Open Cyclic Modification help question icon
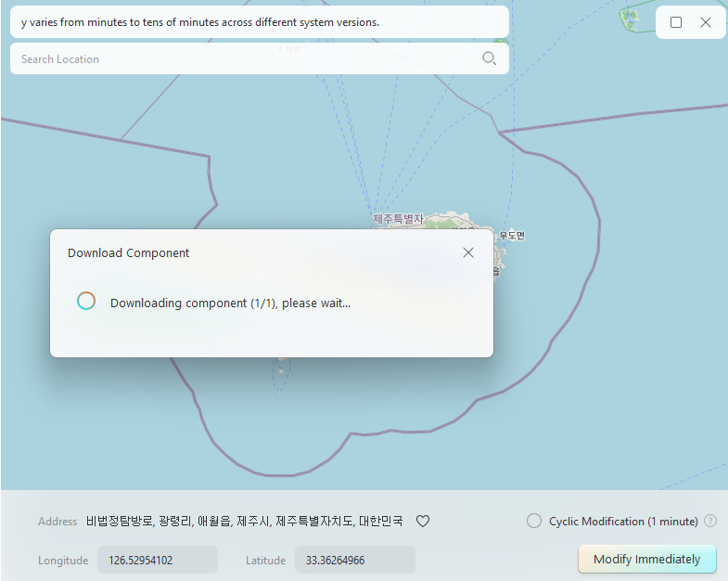Viewport: 728px width, 581px height. [x=710, y=521]
